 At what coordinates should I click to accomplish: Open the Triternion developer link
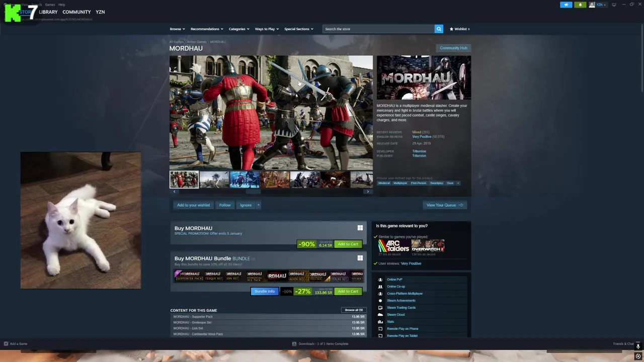click(x=419, y=151)
